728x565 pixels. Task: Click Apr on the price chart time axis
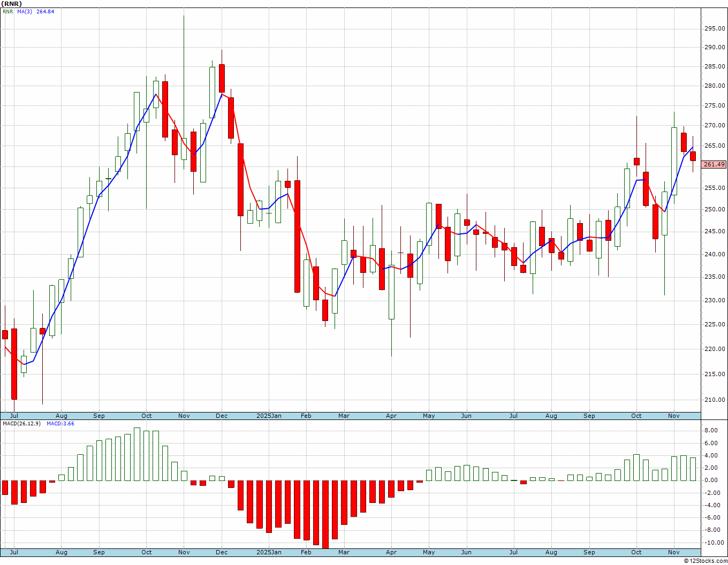391,416
